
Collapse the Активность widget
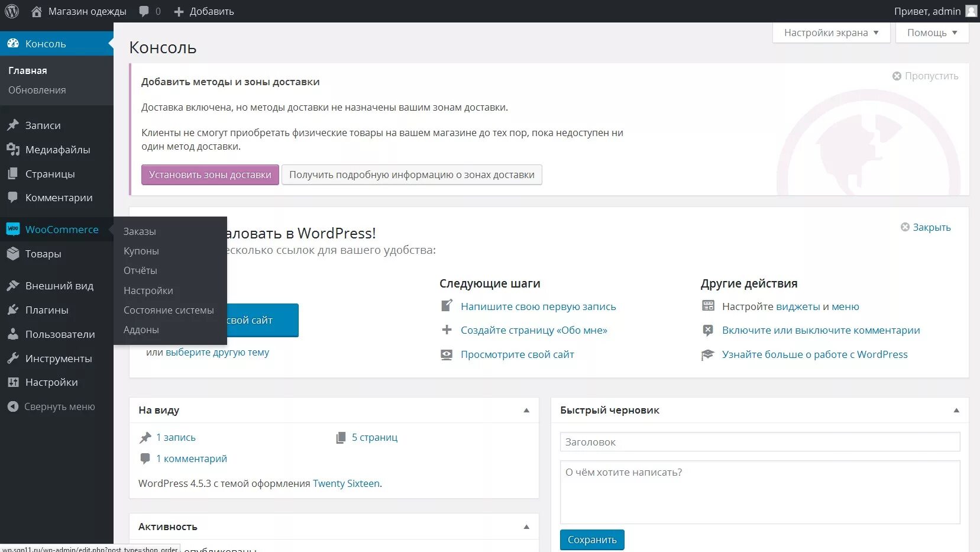pos(526,527)
